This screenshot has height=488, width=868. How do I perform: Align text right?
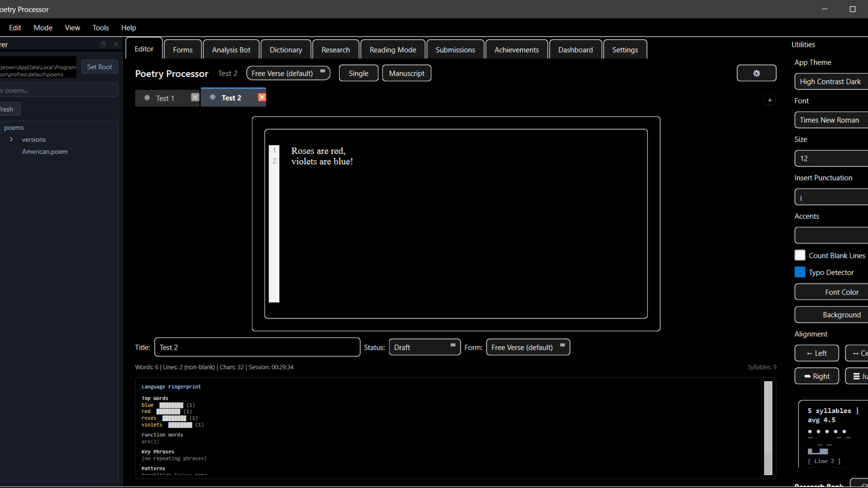click(x=816, y=375)
